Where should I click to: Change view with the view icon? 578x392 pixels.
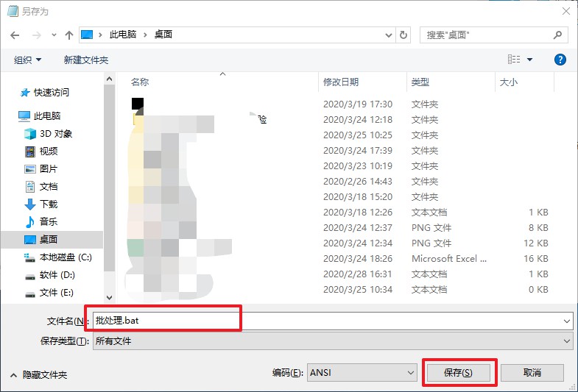coord(514,60)
